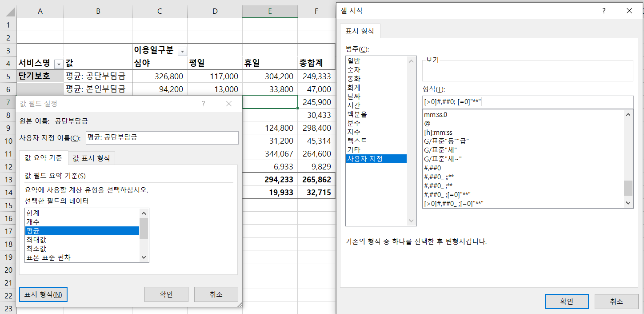Open 이용일구분 filter dropdown
This screenshot has width=644, height=314.
point(182,51)
